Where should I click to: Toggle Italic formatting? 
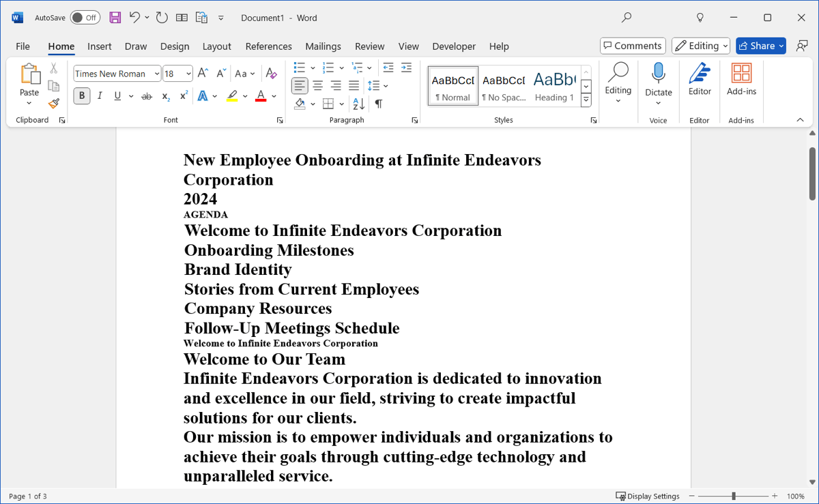(x=100, y=96)
